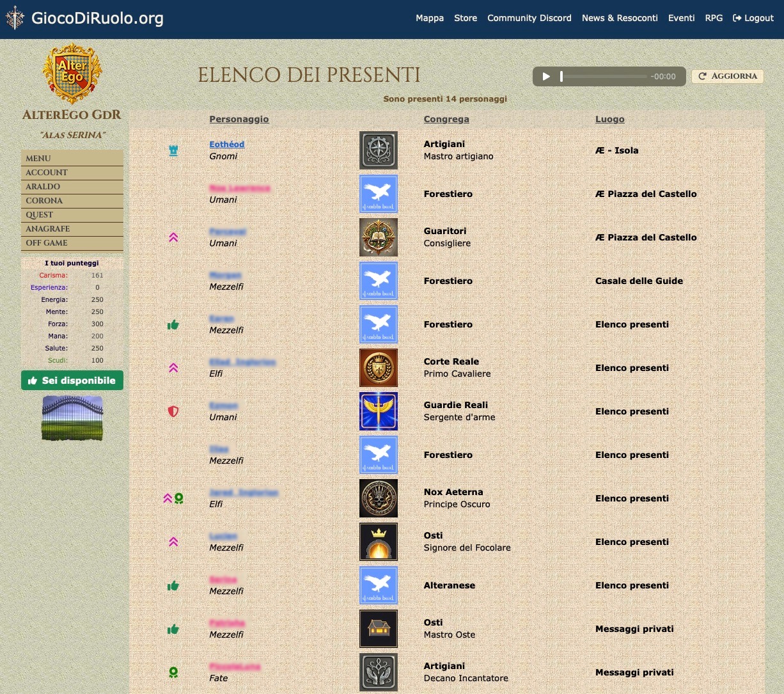Viewport: 784px width, 694px height.
Task: Click the Guardie Reali winged shield emblem
Action: [x=378, y=411]
